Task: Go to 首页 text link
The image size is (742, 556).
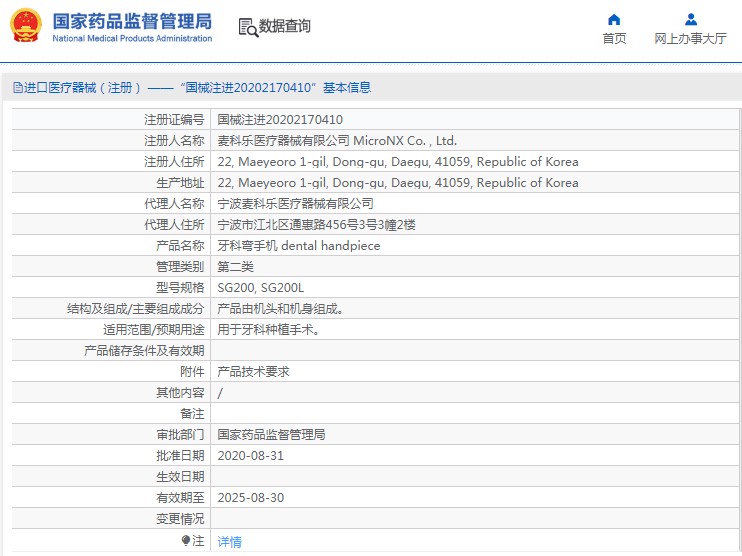Action: [614, 38]
